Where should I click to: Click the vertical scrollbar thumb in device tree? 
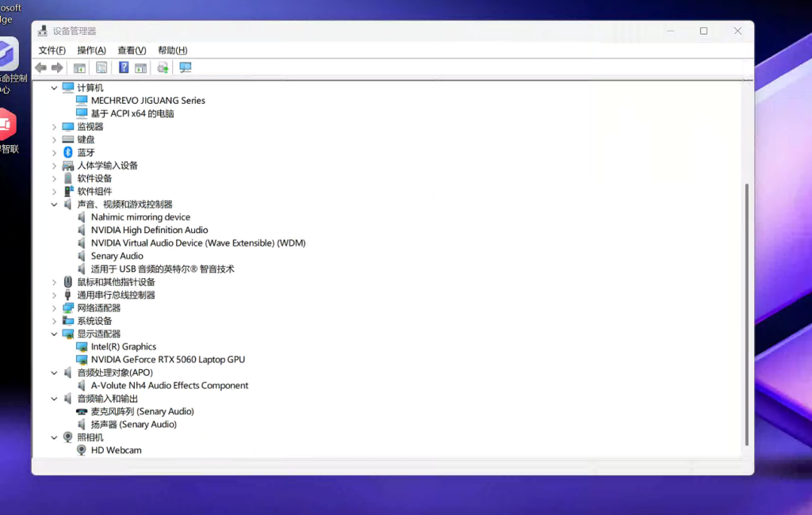coord(747,315)
